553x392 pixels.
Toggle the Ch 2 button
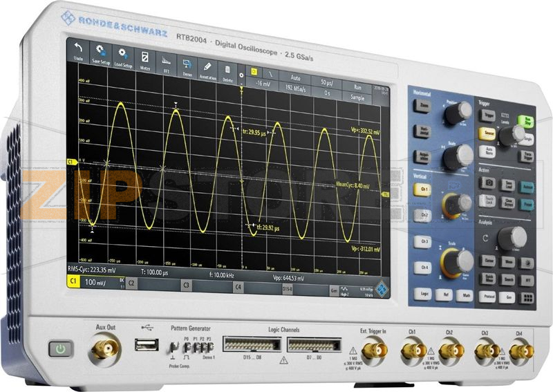pos(424,215)
